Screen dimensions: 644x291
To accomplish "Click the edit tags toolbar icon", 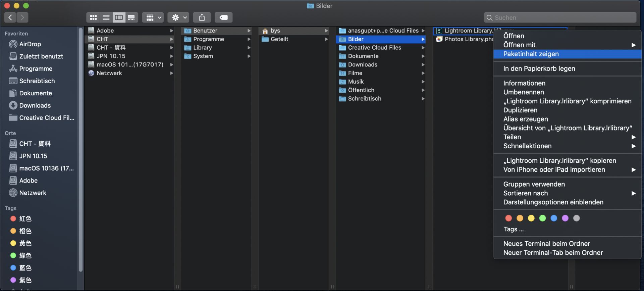I will tap(224, 17).
